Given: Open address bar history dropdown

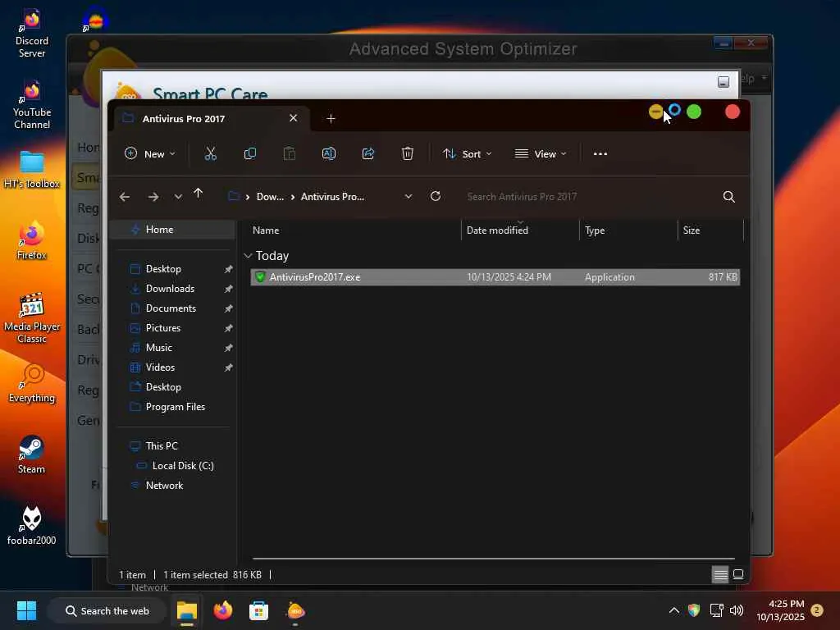Looking at the screenshot, I should coord(409,197).
